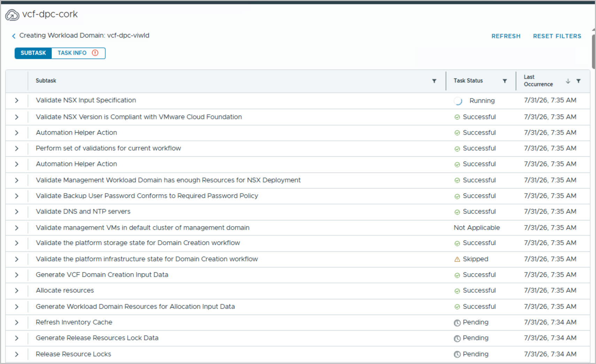Click the 'Generate VCF Domain Creation Input Data' name
The image size is (596, 364).
[x=102, y=275]
